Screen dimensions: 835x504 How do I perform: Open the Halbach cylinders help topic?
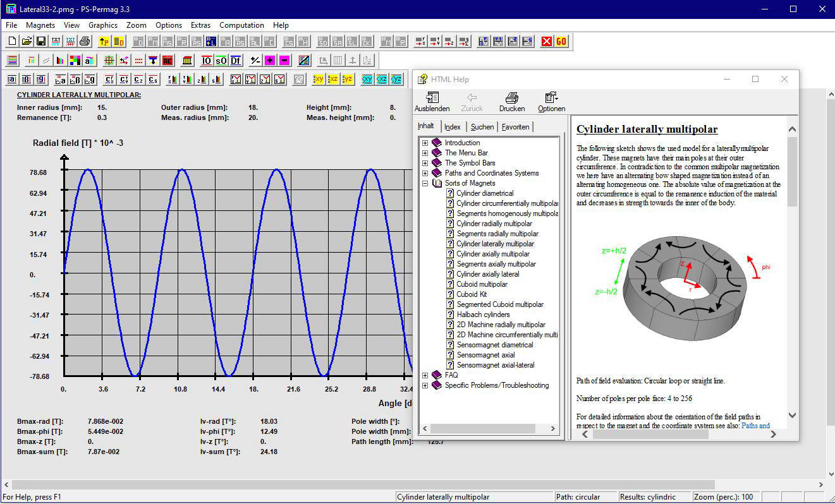483,315
